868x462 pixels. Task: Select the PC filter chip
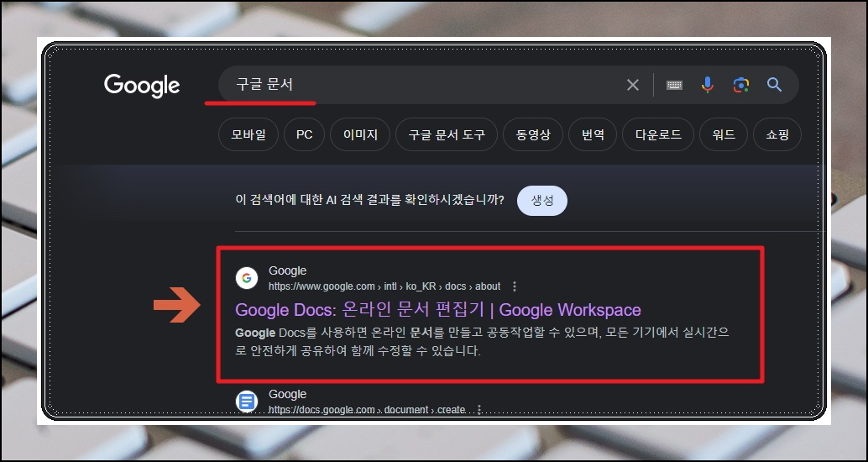tap(305, 134)
